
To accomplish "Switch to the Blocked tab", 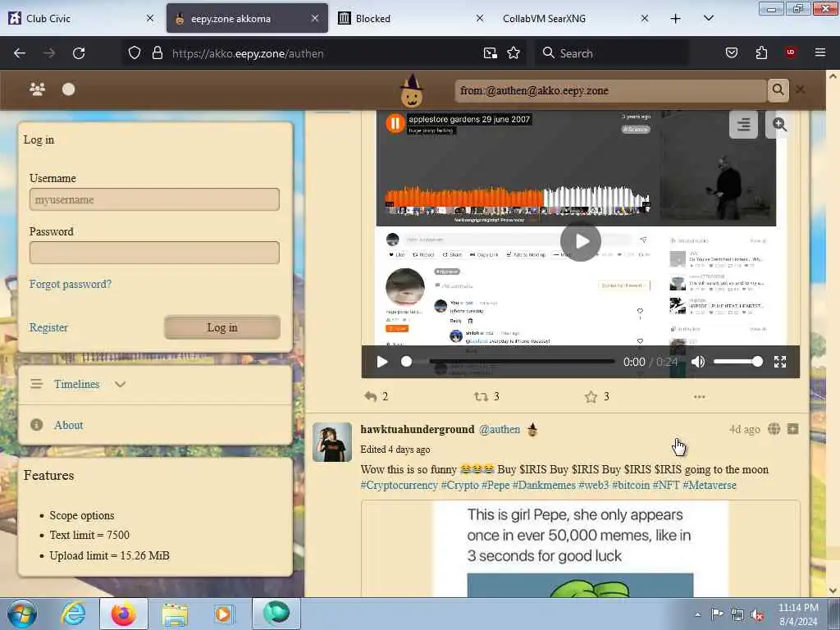I will (411, 18).
